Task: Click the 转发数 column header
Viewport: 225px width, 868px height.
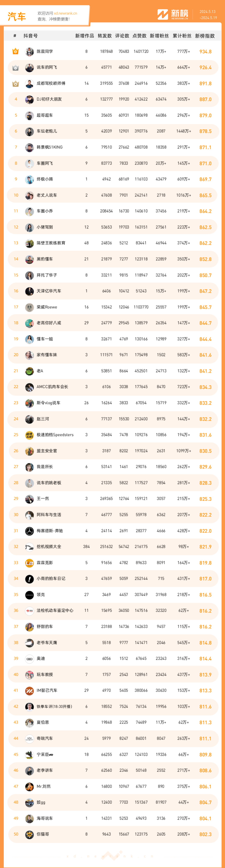Action: 105,36
